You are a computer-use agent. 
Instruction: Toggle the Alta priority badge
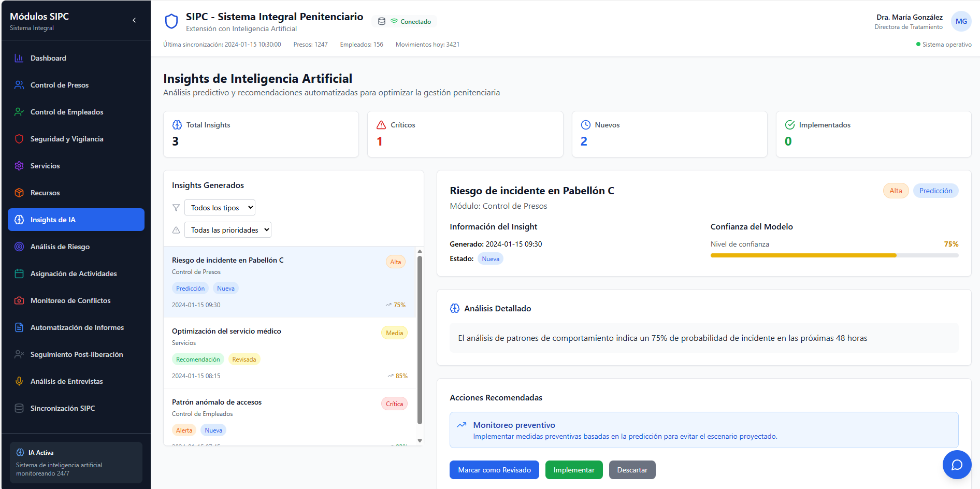tap(896, 191)
